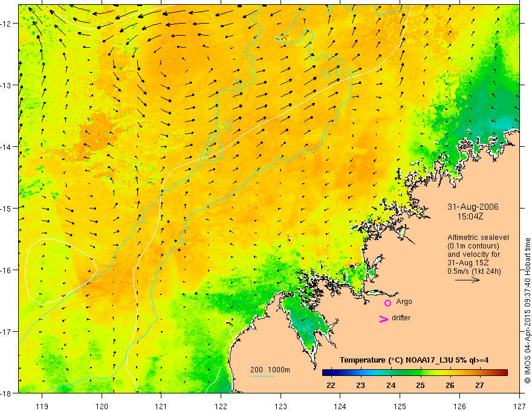The height and width of the screenshot is (411, 532).
Task: Click longitude axis label 121
Action: (x=161, y=406)
